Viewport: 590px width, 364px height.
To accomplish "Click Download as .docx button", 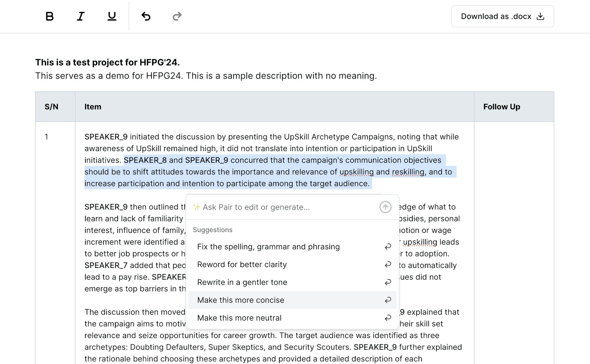I will tap(502, 16).
